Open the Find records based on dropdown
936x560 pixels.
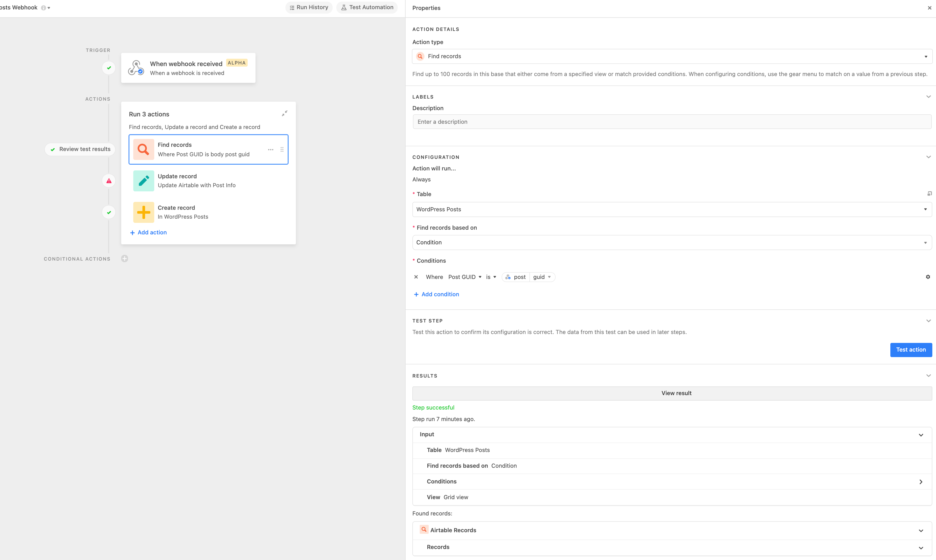[x=672, y=243]
